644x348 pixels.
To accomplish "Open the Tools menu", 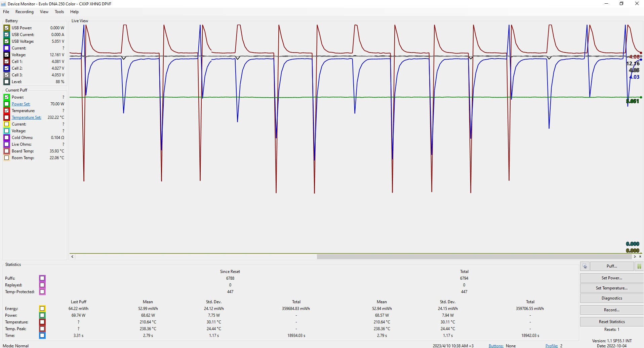I will point(59,12).
